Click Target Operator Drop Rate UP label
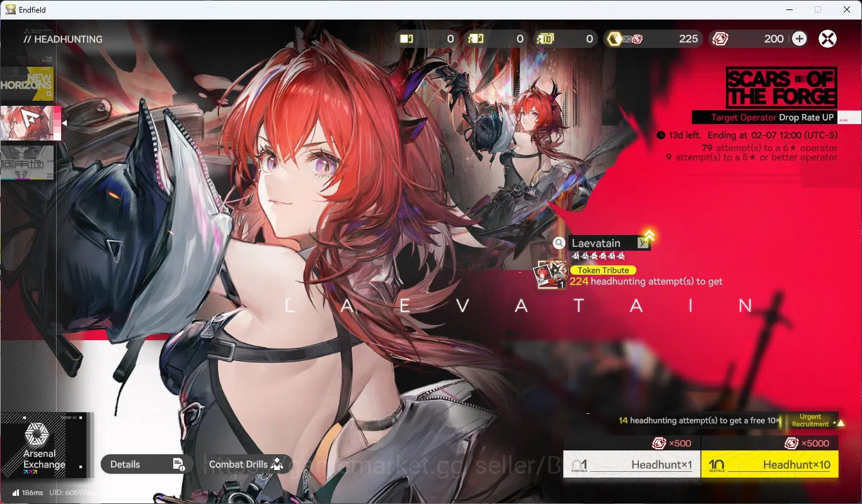 coord(773,118)
